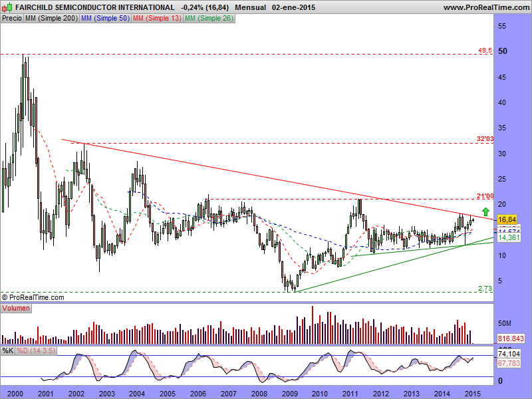Screen dimensions: 532x399
Task: Click the 816.843 volume value tag
Action: pos(511,338)
